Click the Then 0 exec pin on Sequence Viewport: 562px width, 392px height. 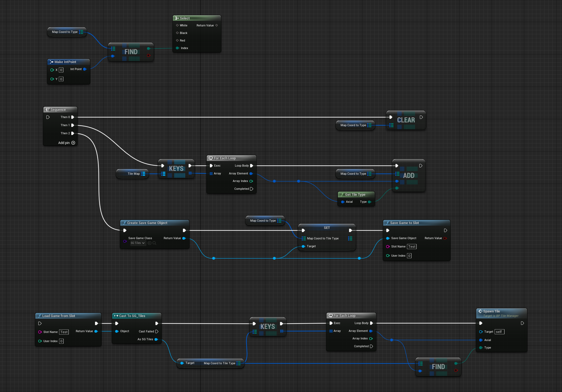(73, 117)
